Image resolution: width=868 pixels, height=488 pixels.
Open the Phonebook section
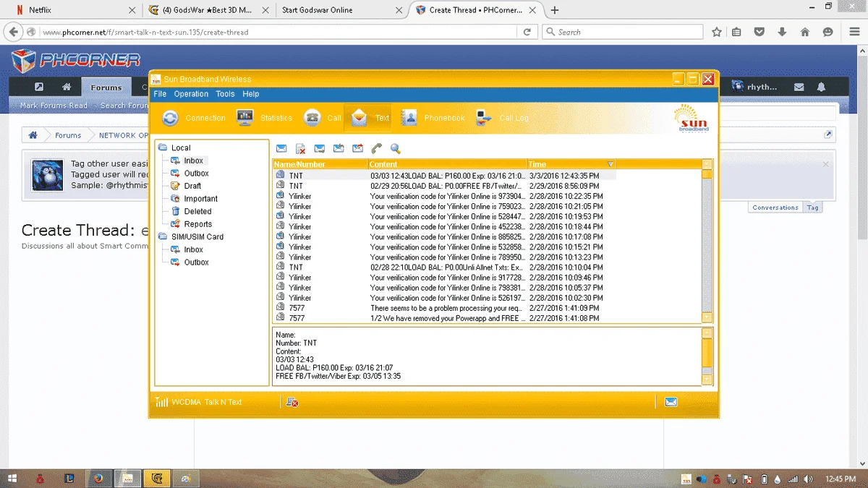point(433,118)
